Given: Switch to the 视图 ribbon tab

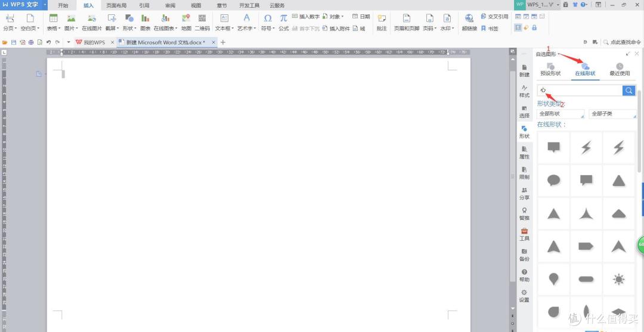Looking at the screenshot, I should point(196,5).
